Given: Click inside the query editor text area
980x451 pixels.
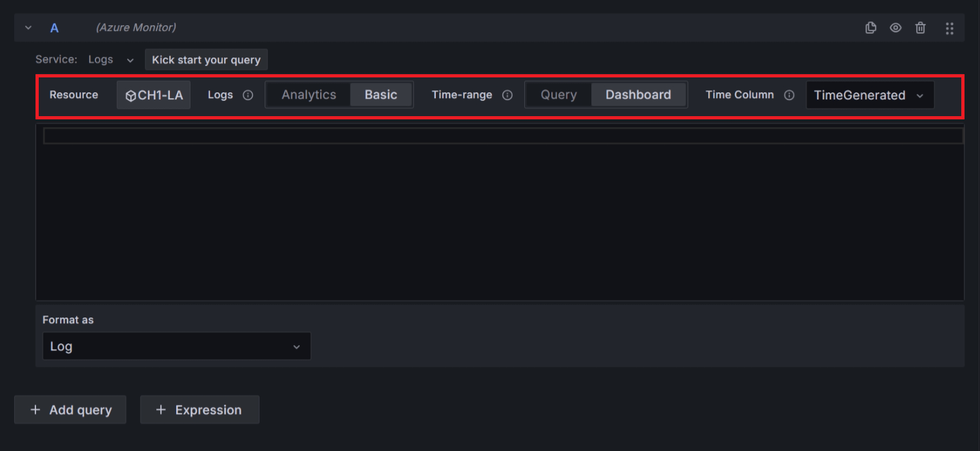Looking at the screenshot, I should click(500, 213).
